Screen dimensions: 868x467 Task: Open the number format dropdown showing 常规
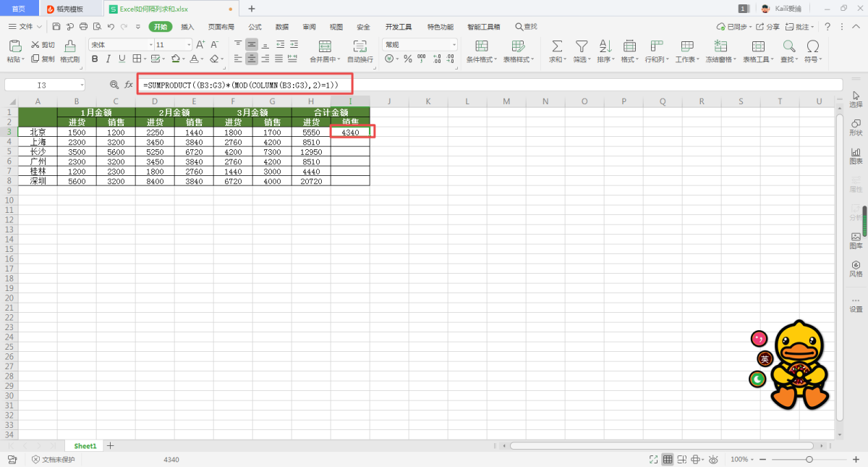point(454,45)
